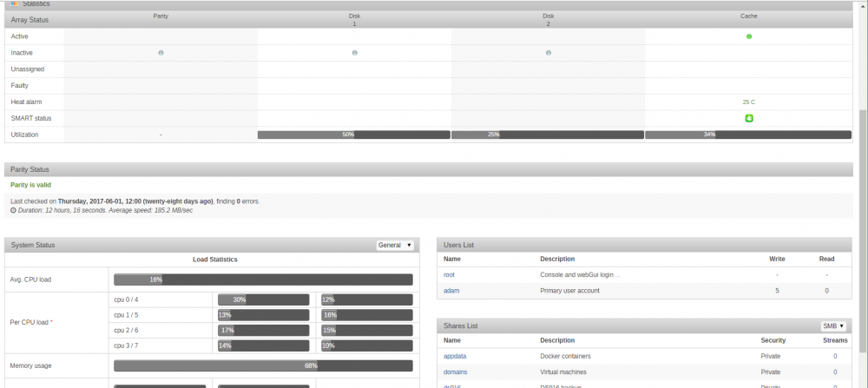Open the domains share link
Viewport: 868px width, 388px height.
456,372
